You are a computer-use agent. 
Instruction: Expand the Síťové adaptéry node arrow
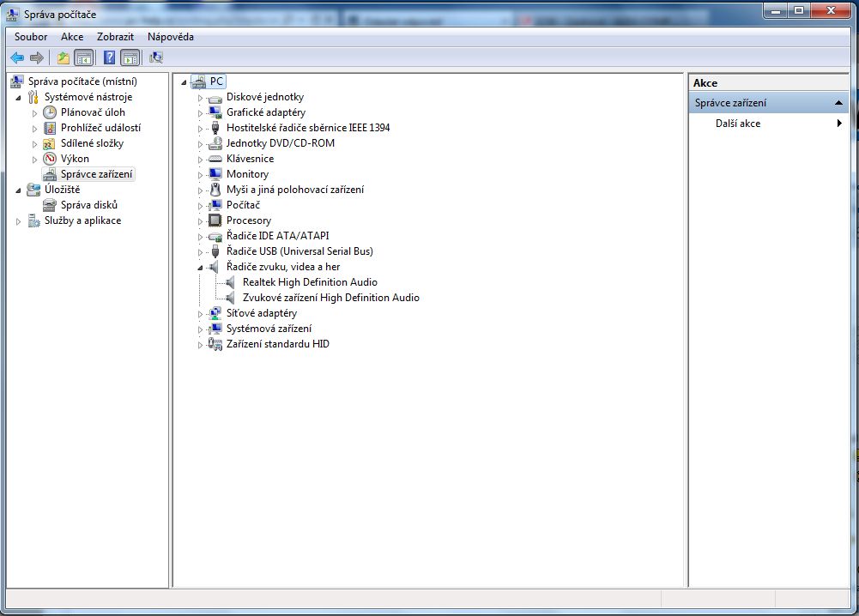point(200,314)
